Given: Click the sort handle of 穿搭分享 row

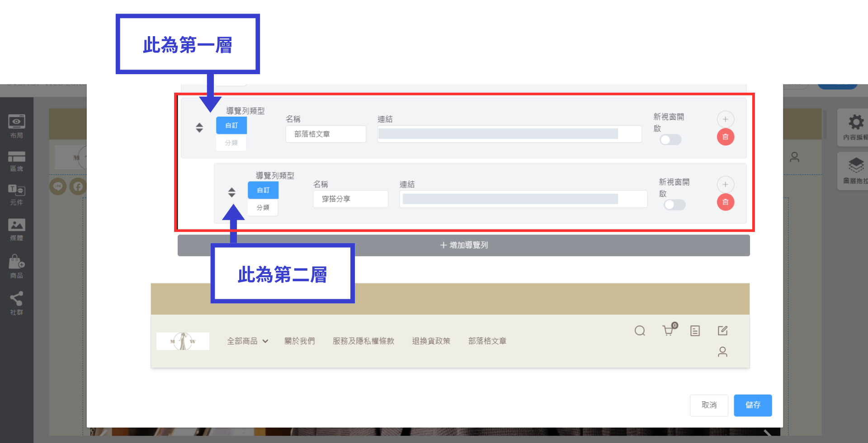Looking at the screenshot, I should (x=231, y=193).
